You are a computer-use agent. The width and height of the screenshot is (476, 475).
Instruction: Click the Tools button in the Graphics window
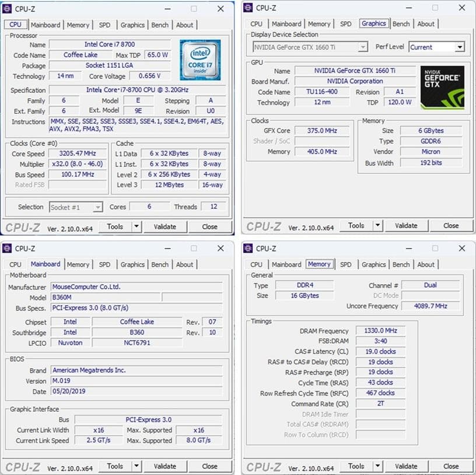pyautogui.click(x=358, y=225)
